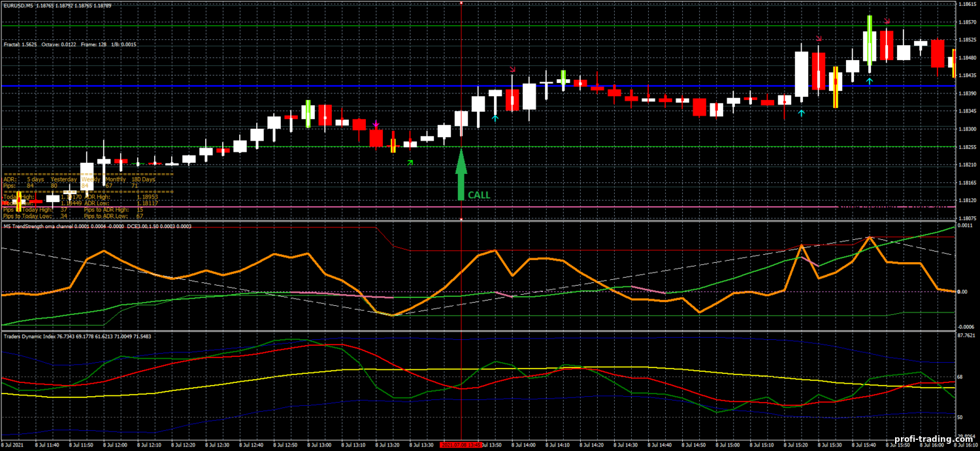This screenshot has width=980, height=451.
Task: Click the cyan up arrow near 13:50
Action: 495,118
